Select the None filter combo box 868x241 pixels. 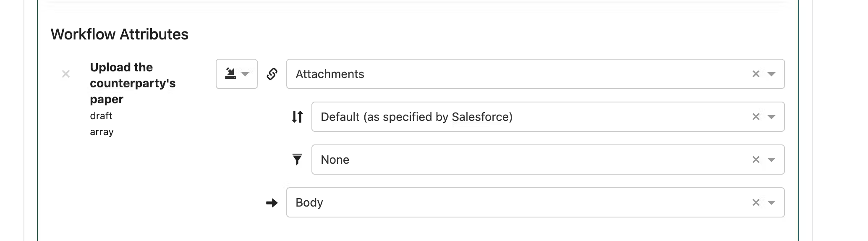548,160
